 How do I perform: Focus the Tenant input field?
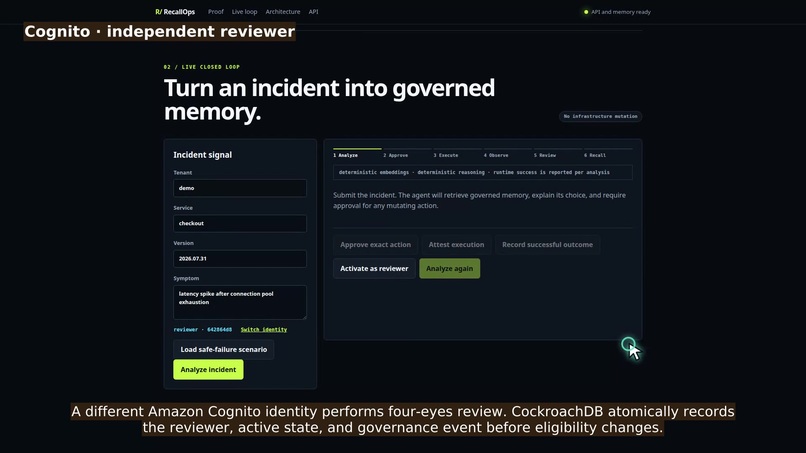(240, 188)
